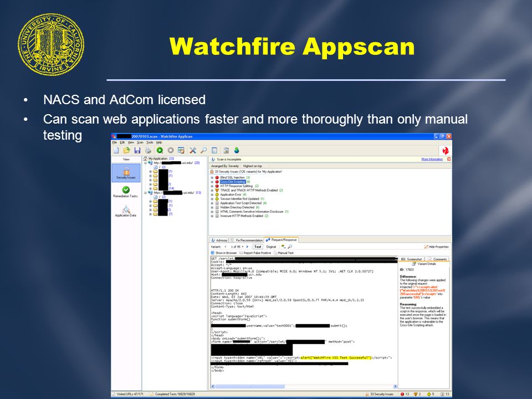Viewport: 532px width, 399px height.
Task: Click the grey Stop scan icon
Action: (171, 150)
